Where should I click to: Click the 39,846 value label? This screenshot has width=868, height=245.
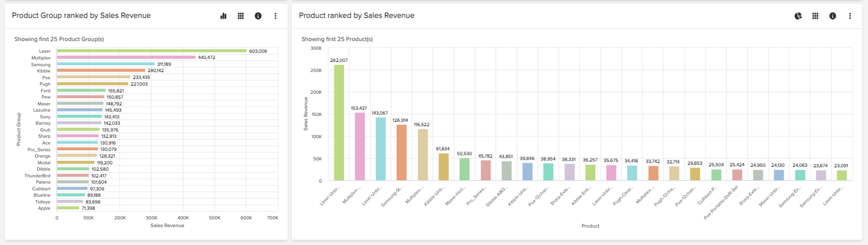(527, 159)
